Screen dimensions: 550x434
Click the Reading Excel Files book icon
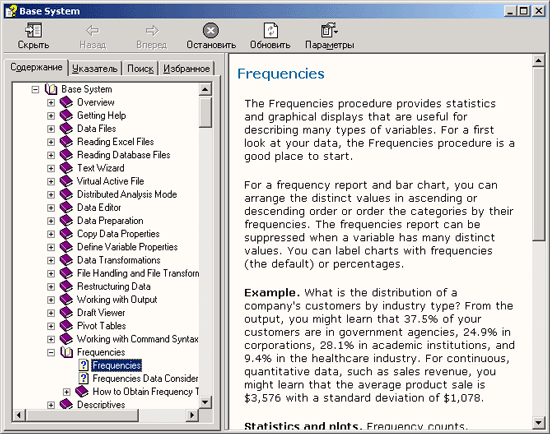(x=66, y=142)
